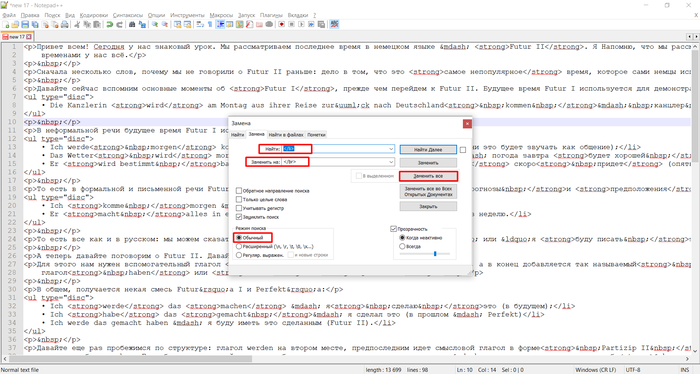Click the 'Заменить' button

click(x=428, y=162)
